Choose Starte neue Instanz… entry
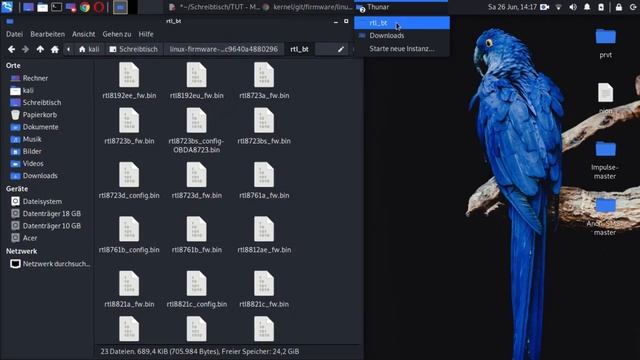 pyautogui.click(x=402, y=49)
